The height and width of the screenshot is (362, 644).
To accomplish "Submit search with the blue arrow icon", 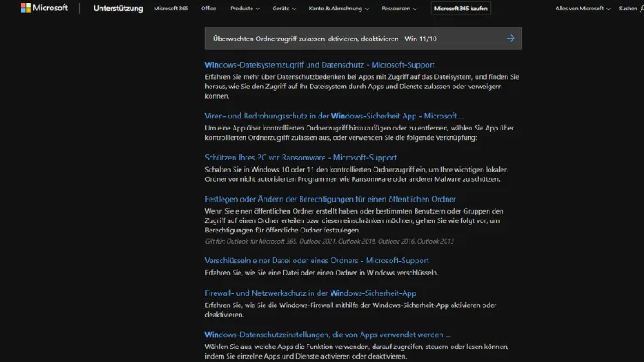I will point(511,39).
